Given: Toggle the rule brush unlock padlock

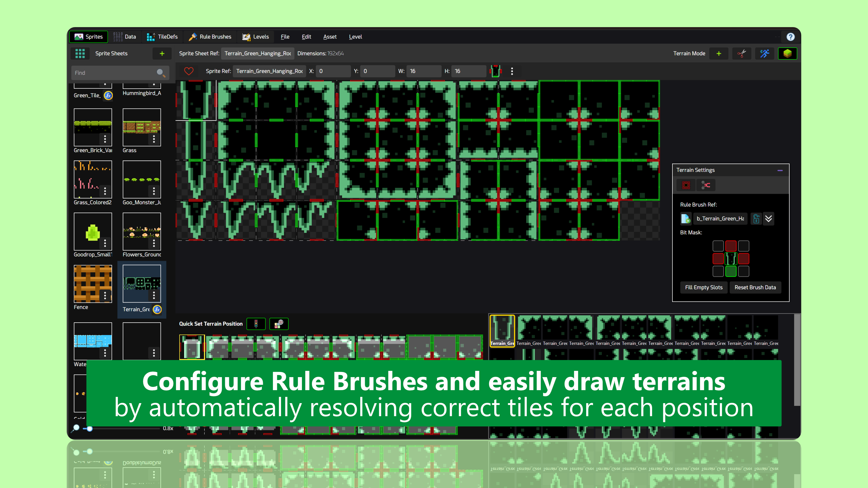Looking at the screenshot, I should 756,219.
